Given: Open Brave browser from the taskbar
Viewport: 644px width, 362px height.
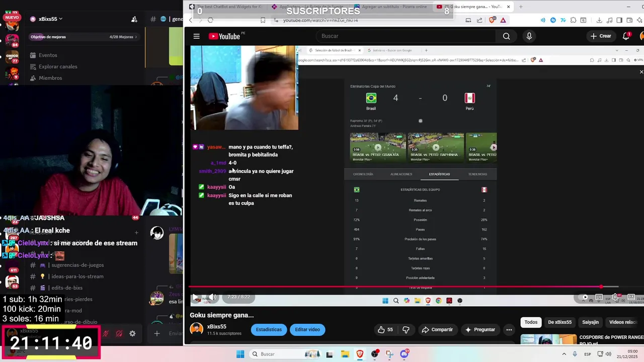Looking at the screenshot, I should coord(360,354).
